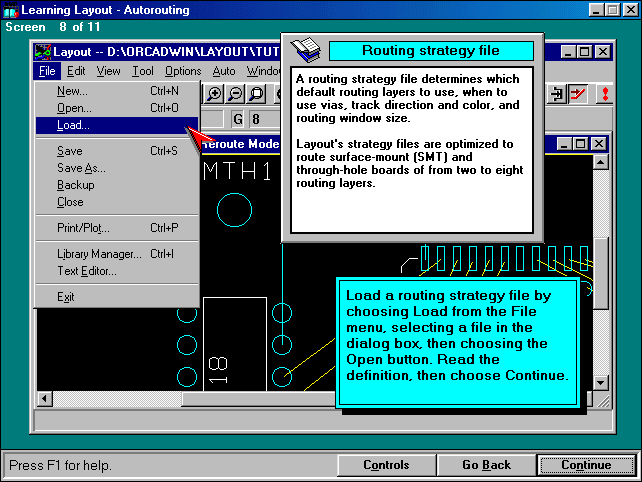Click the red dotted toolbar icon
The image size is (642, 482).
tap(603, 94)
